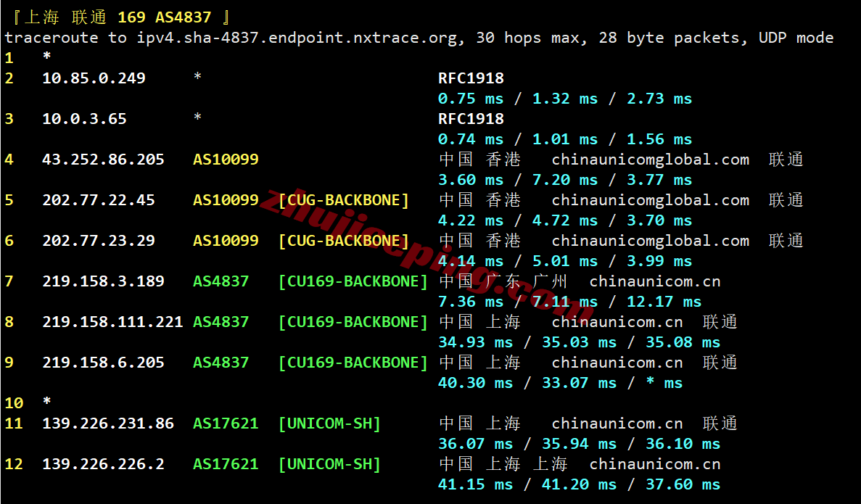Click chinaunicomglobal.com on hop 5

point(650,200)
